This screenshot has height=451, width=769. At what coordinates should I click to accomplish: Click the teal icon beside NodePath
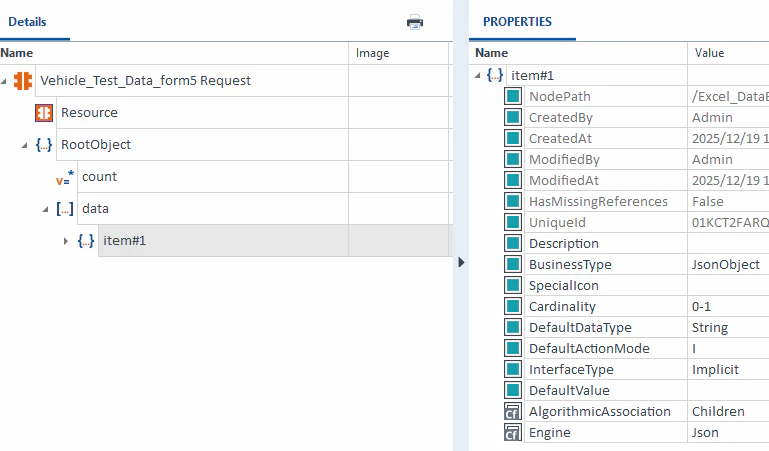(x=513, y=96)
